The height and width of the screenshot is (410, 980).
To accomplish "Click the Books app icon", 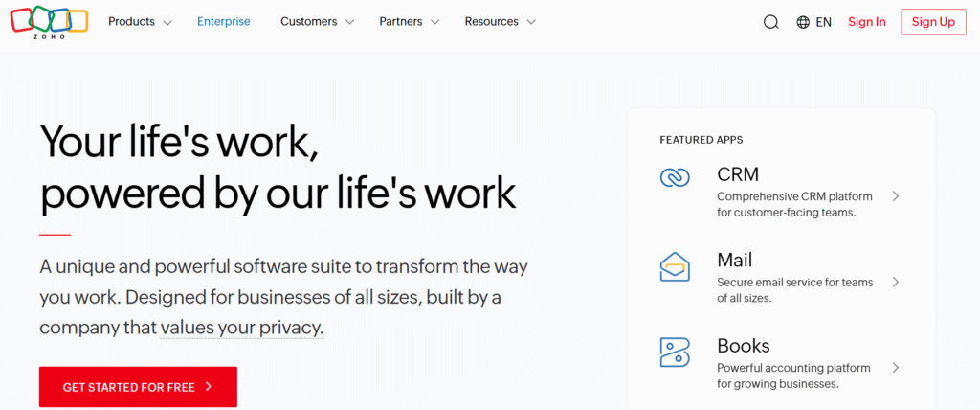I will (x=675, y=353).
